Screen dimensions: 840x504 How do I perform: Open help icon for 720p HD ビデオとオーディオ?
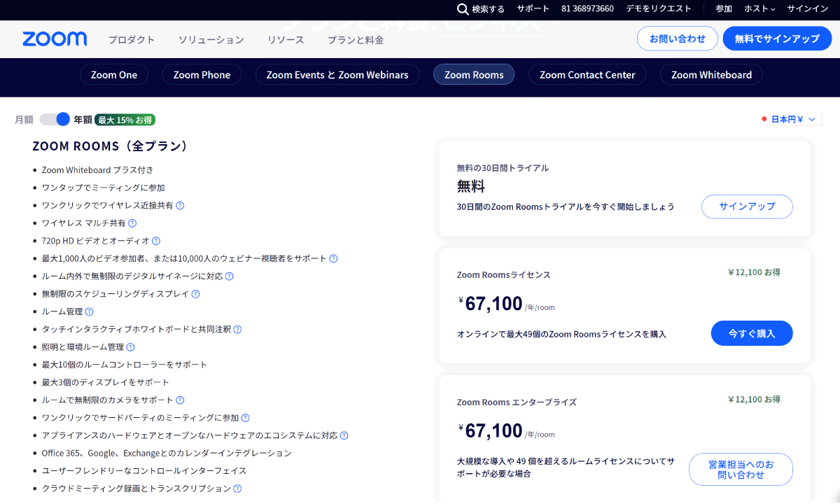[x=156, y=241]
